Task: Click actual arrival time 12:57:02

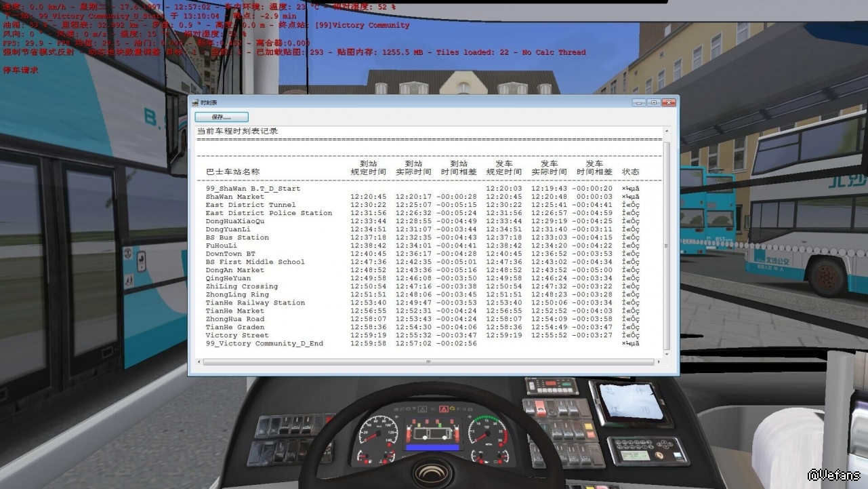Action: click(413, 343)
